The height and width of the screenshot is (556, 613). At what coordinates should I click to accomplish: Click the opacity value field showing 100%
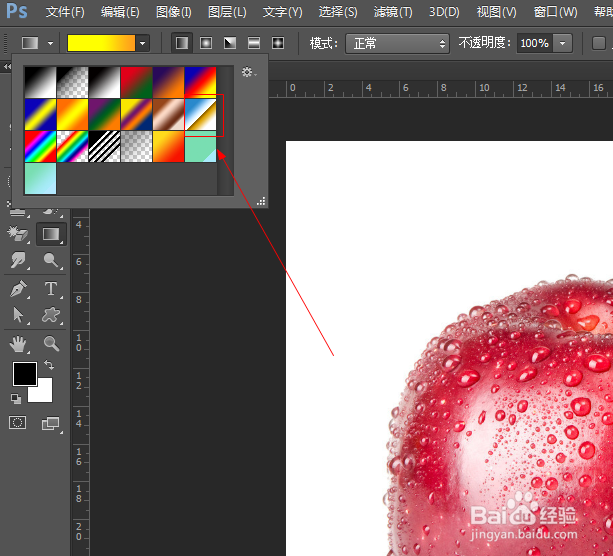tap(535, 43)
